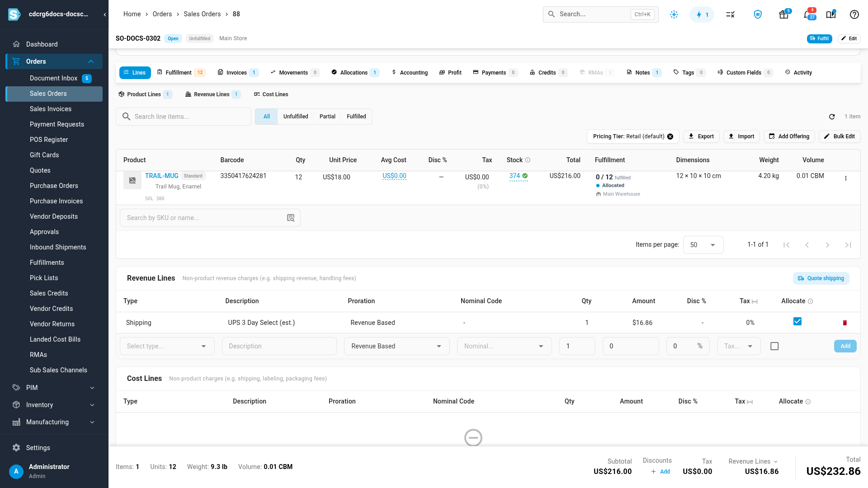Screen dimensions: 868x488
Task: Open the Allocations tab
Action: 355,73
